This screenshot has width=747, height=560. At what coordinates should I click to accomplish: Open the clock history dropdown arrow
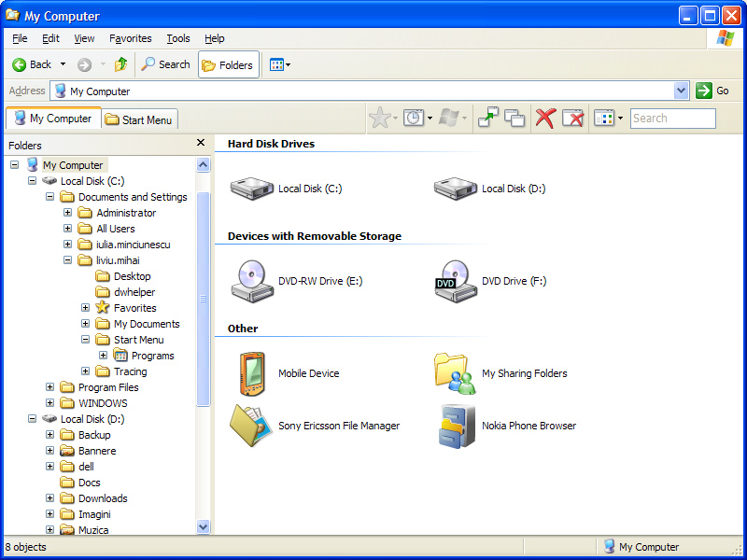[x=430, y=119]
